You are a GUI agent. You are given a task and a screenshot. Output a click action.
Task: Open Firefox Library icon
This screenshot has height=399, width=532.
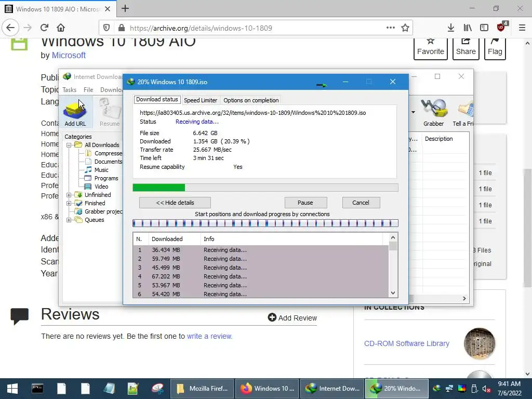[x=468, y=28]
